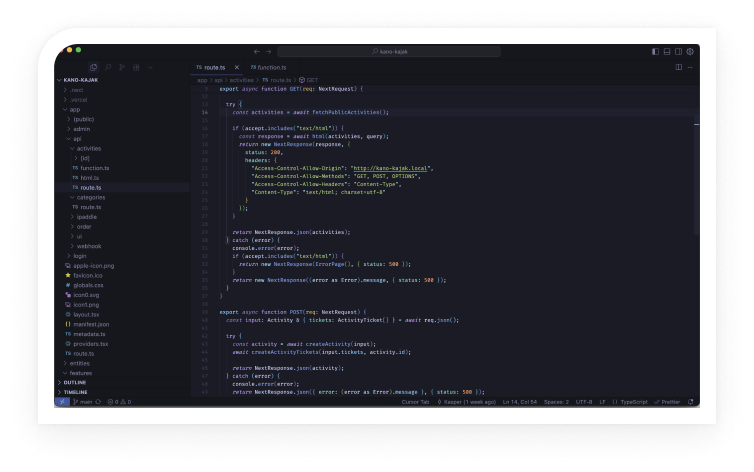Expand the TIMELINE section
The height and width of the screenshot is (472, 754).
[76, 392]
